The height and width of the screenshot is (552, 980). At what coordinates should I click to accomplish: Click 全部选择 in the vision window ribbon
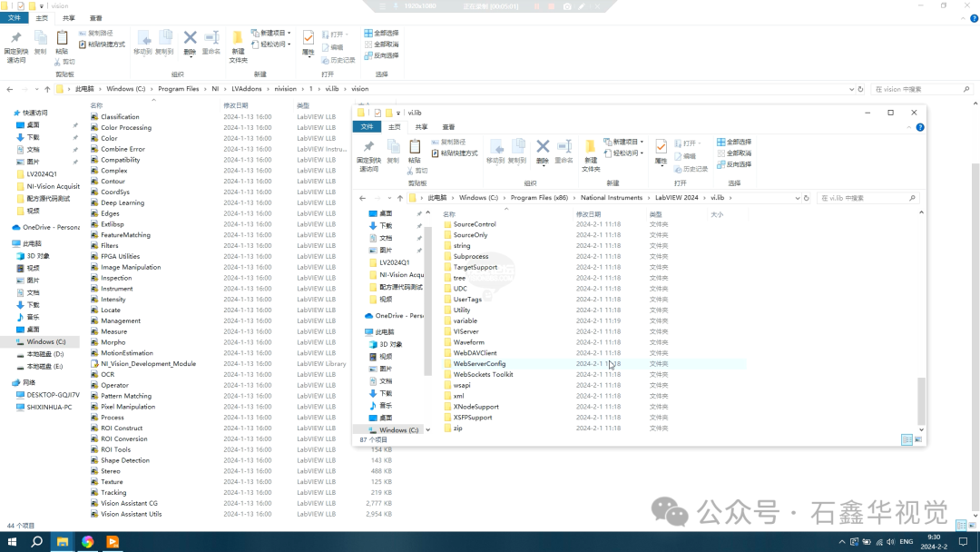(x=381, y=33)
